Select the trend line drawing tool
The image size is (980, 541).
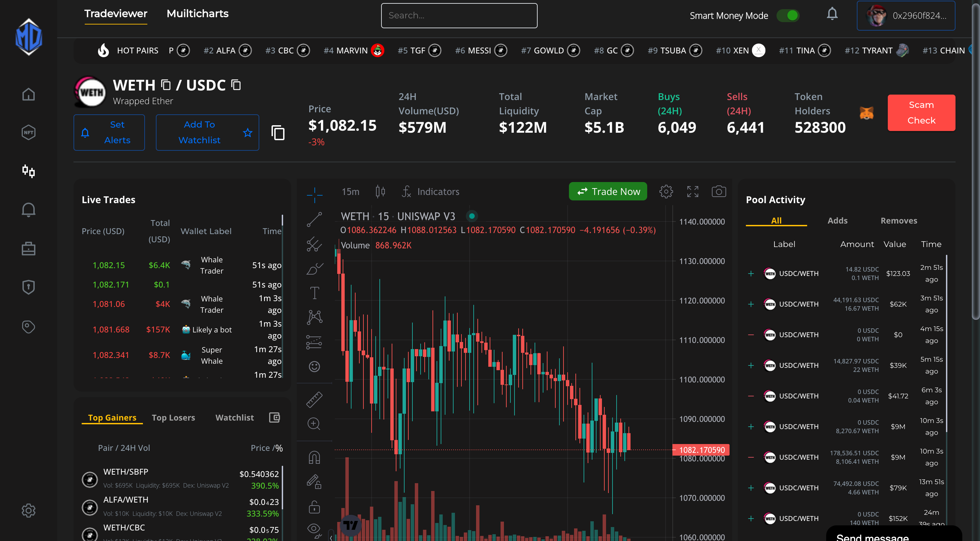[315, 219]
